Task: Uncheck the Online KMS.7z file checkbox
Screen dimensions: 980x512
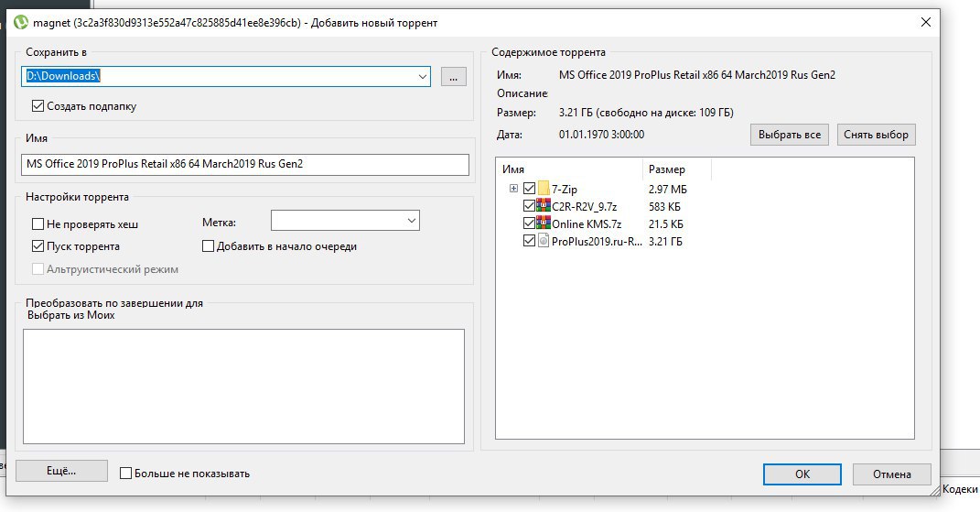Action: tap(529, 223)
